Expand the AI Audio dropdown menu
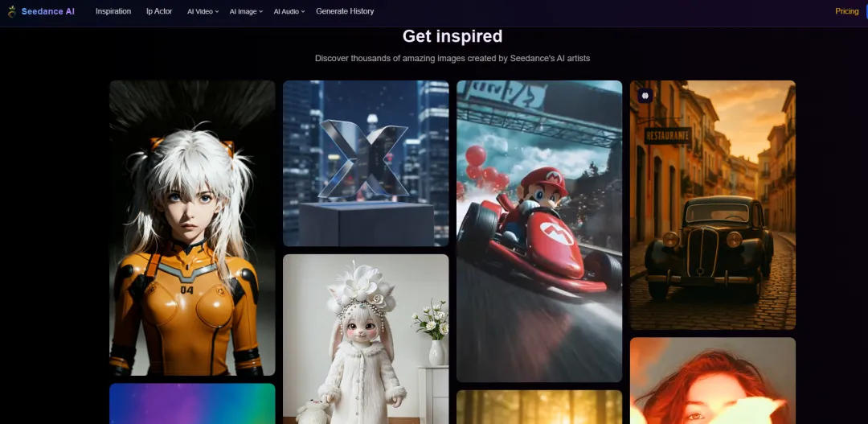The height and width of the screenshot is (424, 868). 289,11
